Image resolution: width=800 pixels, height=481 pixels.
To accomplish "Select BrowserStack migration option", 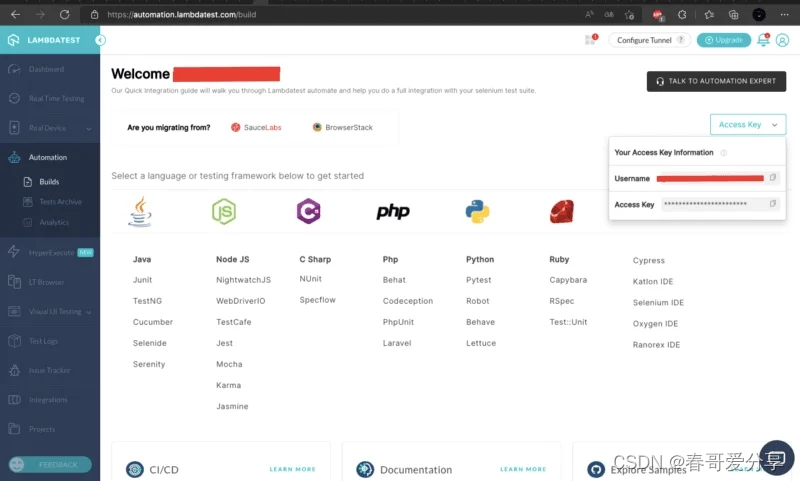I will tap(343, 128).
